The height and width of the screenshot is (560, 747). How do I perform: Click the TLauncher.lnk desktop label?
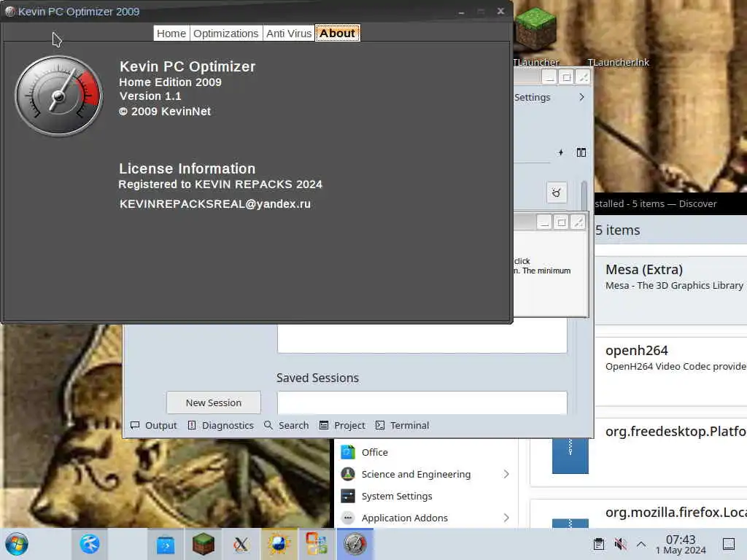[619, 63]
